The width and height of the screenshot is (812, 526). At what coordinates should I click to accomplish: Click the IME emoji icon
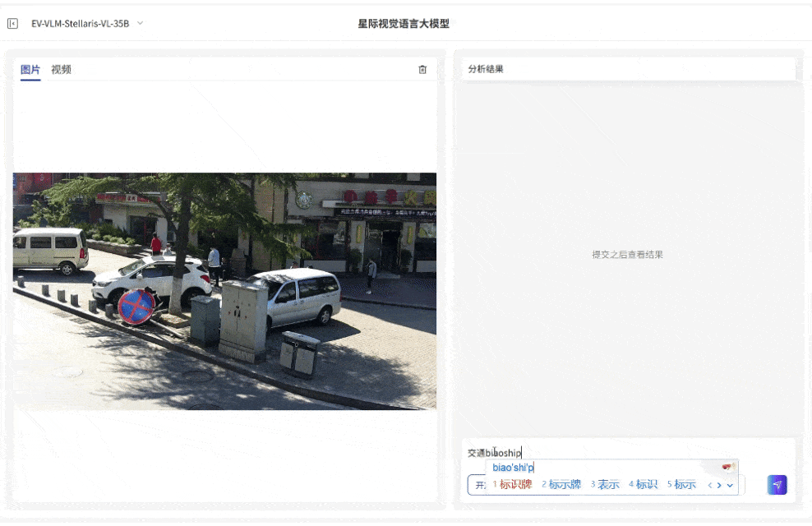click(x=728, y=467)
